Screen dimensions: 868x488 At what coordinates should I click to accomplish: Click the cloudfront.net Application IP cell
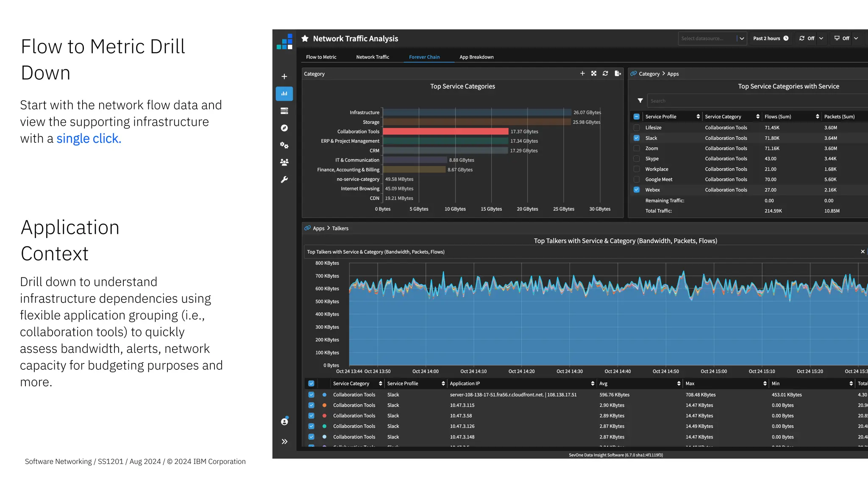pos(513,394)
